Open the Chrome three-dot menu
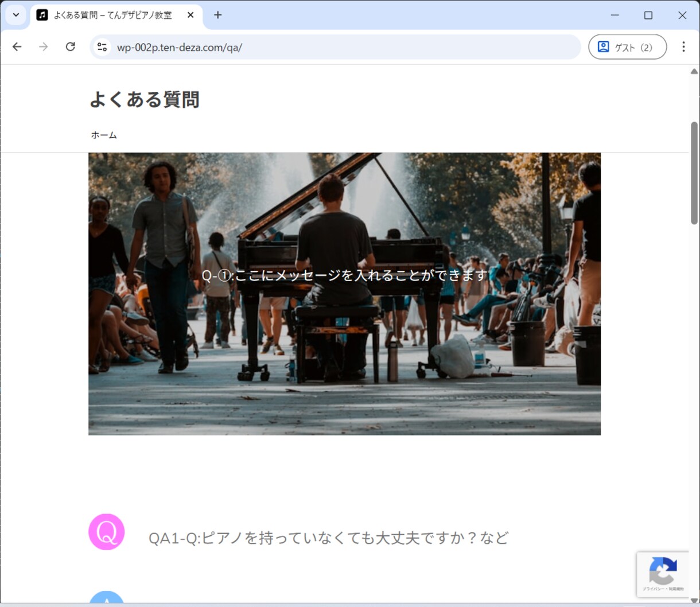Image resolution: width=700 pixels, height=607 pixels. click(x=683, y=47)
